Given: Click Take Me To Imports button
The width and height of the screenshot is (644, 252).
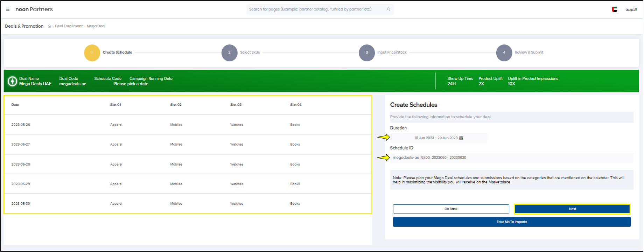Looking at the screenshot, I should [512, 222].
